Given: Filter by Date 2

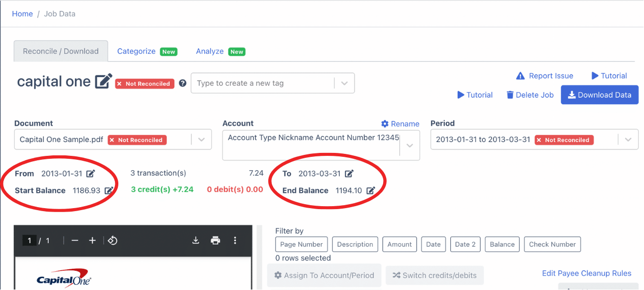Looking at the screenshot, I should (465, 245).
